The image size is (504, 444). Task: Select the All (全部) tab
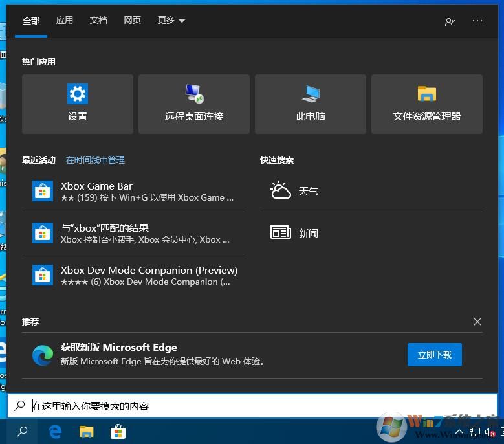click(31, 21)
